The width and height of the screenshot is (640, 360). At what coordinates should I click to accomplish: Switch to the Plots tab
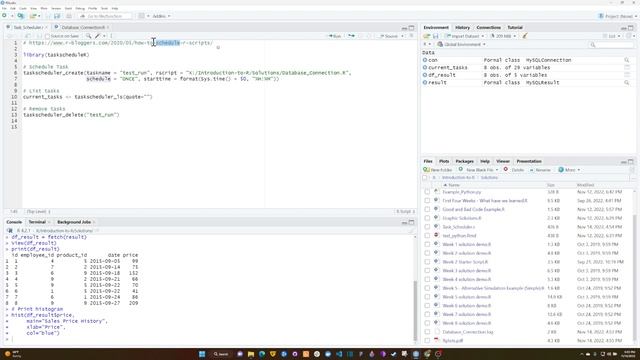(444, 161)
